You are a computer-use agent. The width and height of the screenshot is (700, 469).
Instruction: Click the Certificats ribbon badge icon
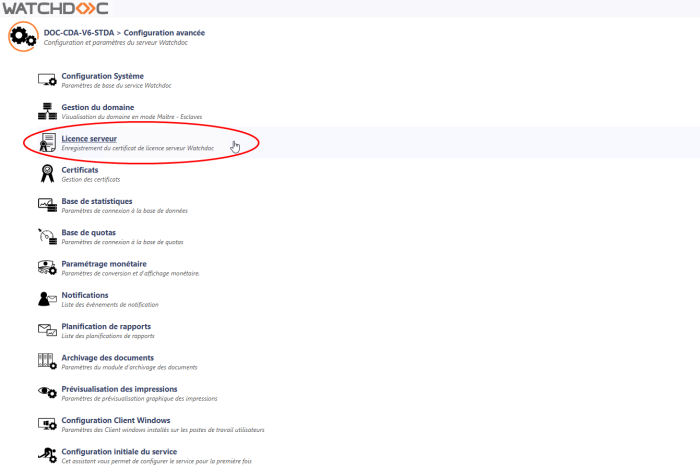point(47,174)
